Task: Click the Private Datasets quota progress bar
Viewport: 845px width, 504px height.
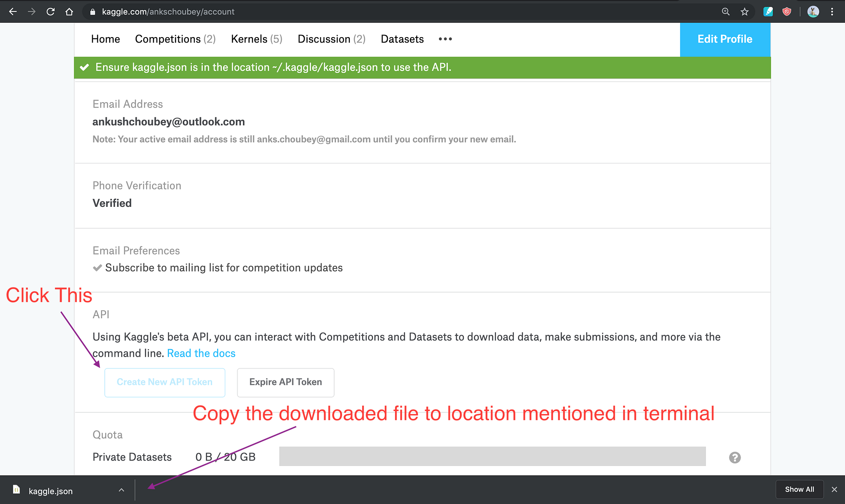Action: click(492, 457)
